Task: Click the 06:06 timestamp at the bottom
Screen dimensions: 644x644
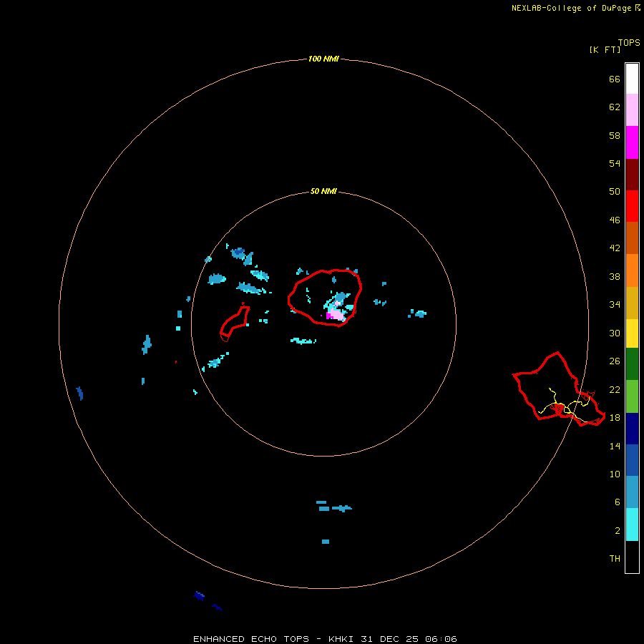Action: point(441,639)
